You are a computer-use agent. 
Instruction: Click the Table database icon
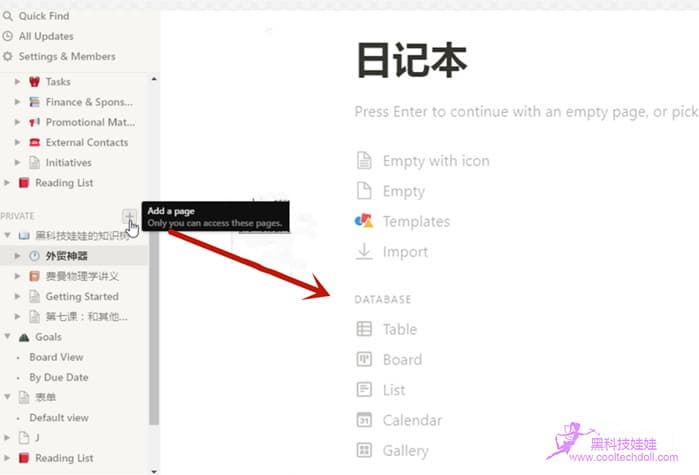pyautogui.click(x=364, y=329)
